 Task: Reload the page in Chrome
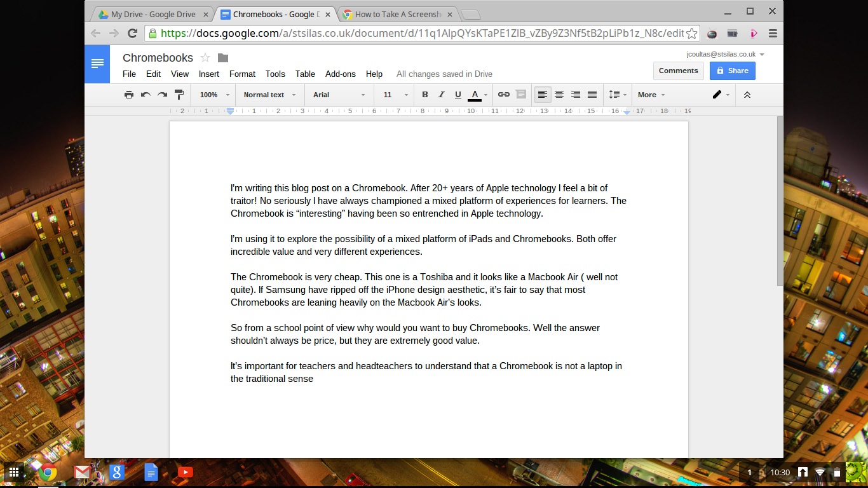pyautogui.click(x=132, y=33)
